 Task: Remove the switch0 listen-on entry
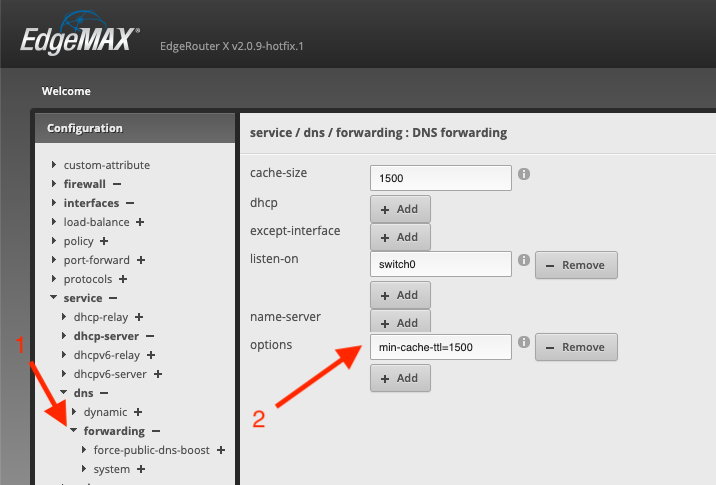[x=577, y=265]
